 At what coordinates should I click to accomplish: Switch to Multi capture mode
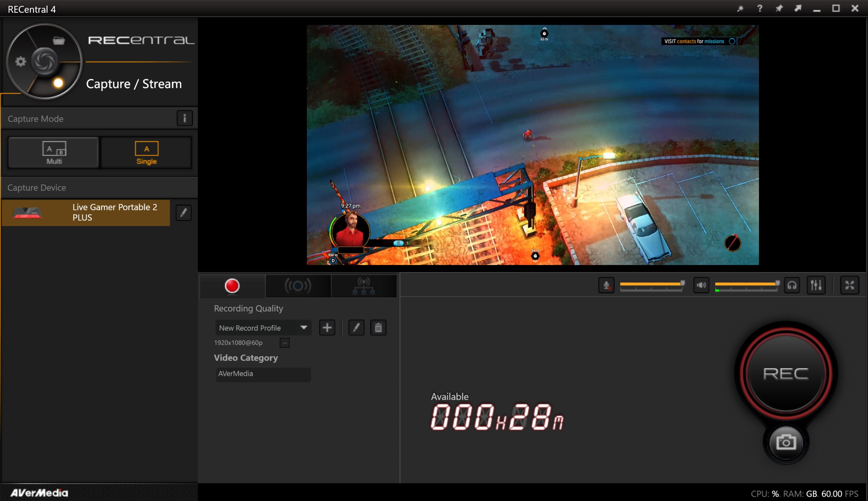coord(53,152)
